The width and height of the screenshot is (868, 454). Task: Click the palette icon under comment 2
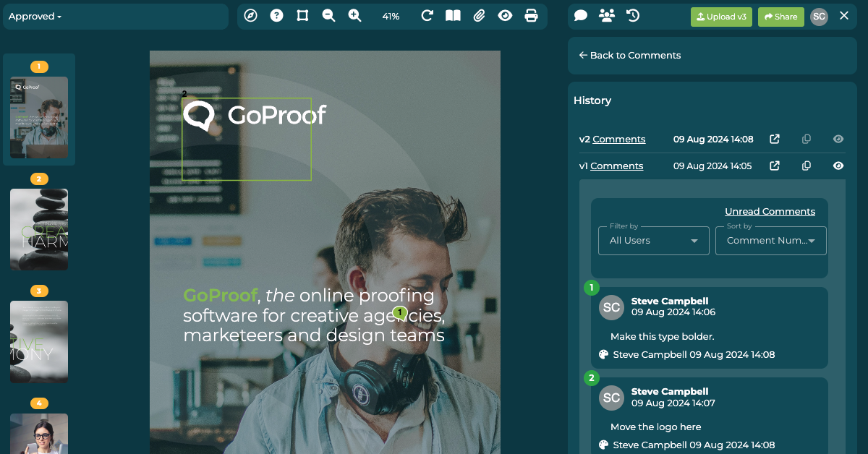point(604,445)
